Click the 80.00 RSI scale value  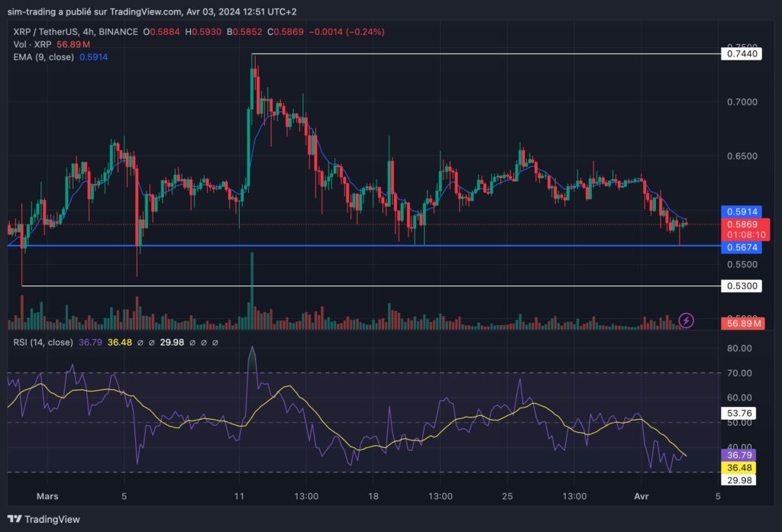pyautogui.click(x=739, y=348)
